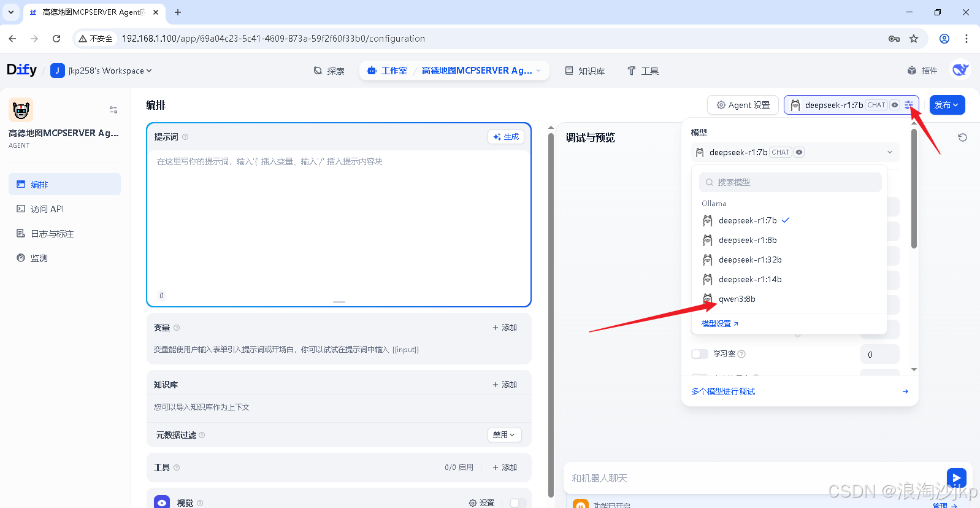The image size is (980, 508).
Task: Bookmark this page with the star
Action: pyautogui.click(x=914, y=39)
